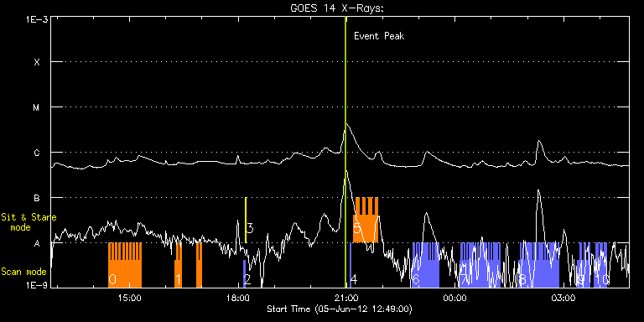Click the 'B' flare class axis label
This screenshot has width=644, height=322.
[37, 198]
